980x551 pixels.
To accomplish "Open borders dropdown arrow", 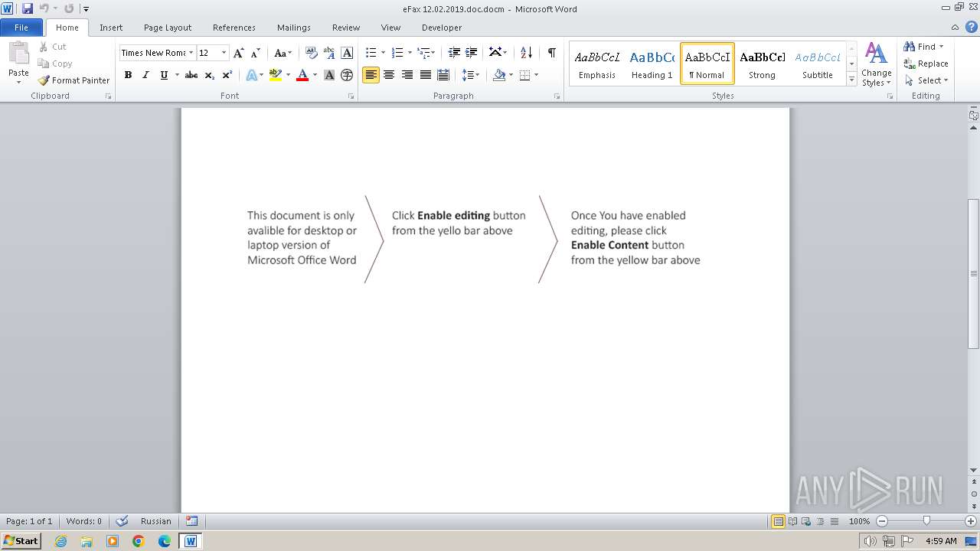I will pyautogui.click(x=536, y=75).
